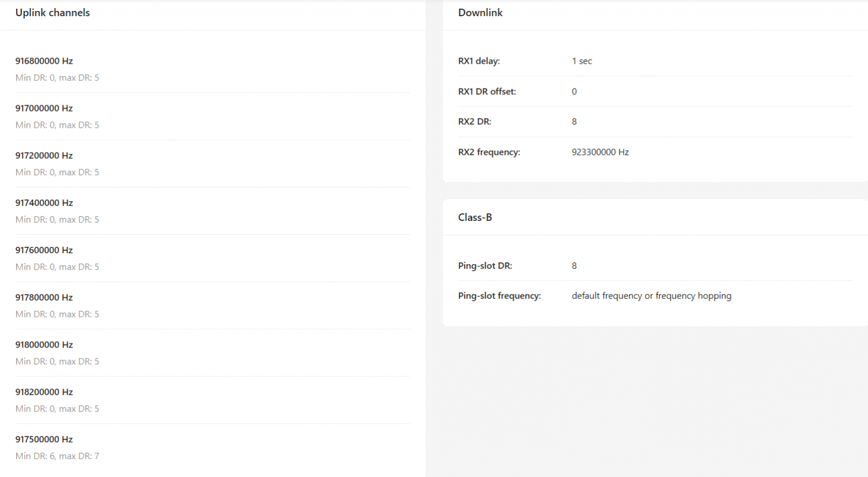
Task: Click the 917200000 Hz uplink channel
Action: pyautogui.click(x=44, y=156)
